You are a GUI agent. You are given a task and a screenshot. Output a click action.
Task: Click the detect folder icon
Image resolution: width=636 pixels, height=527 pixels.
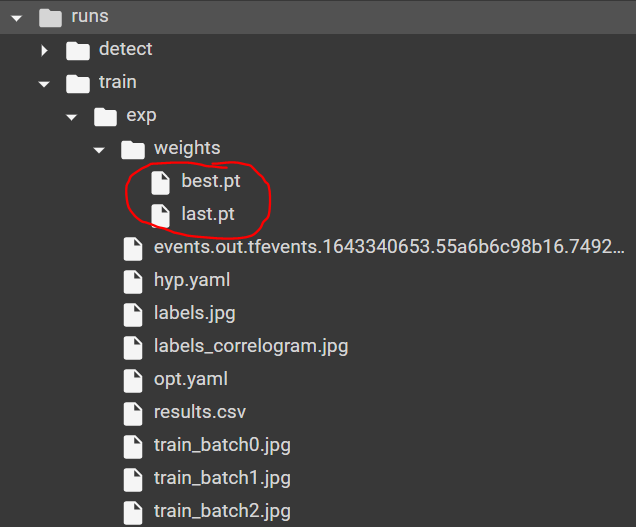click(x=78, y=49)
